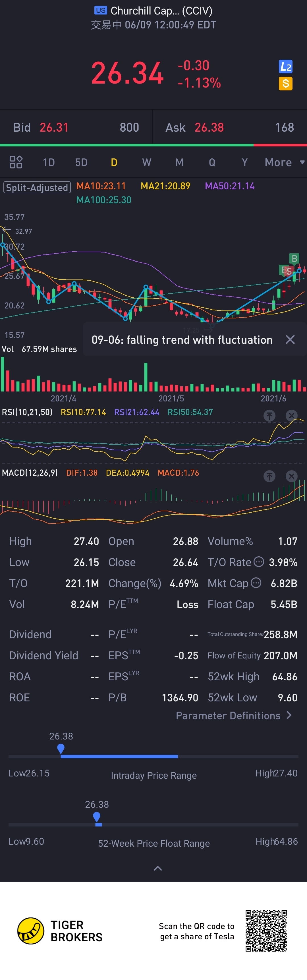The image size is (307, 980).
Task: Tap the DIF:1.38 reading
Action: pyautogui.click(x=82, y=473)
